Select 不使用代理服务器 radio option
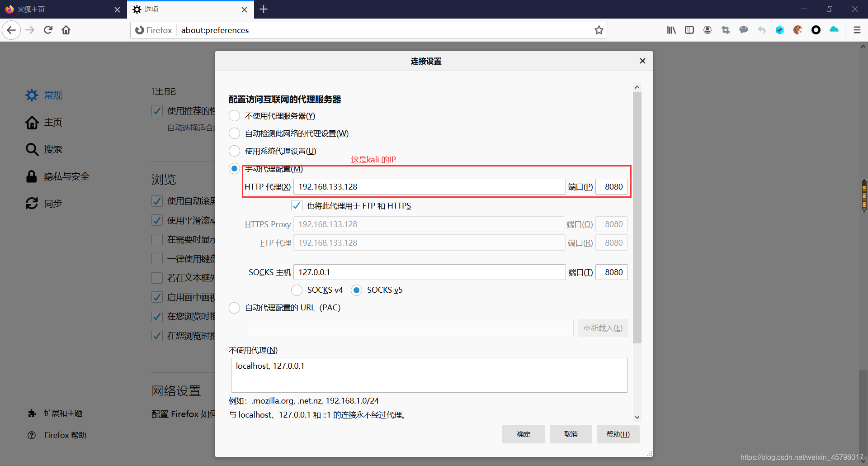 pyautogui.click(x=234, y=116)
